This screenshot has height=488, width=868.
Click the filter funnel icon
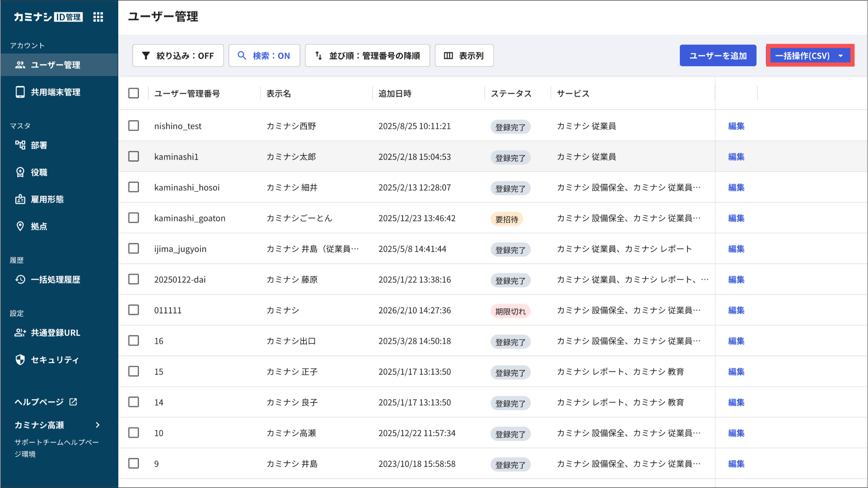(x=146, y=56)
